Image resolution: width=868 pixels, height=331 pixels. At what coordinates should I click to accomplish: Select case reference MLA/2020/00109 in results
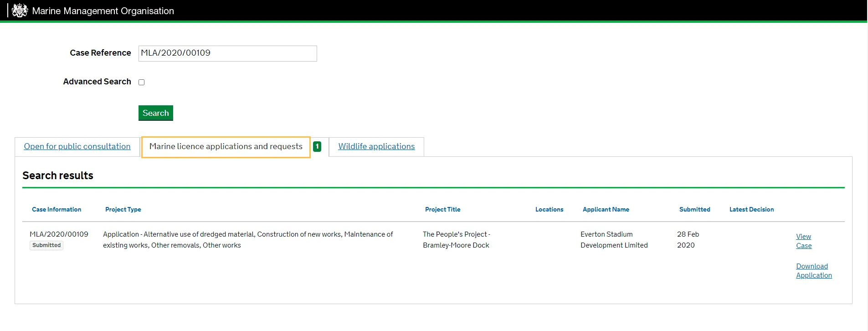(59, 234)
